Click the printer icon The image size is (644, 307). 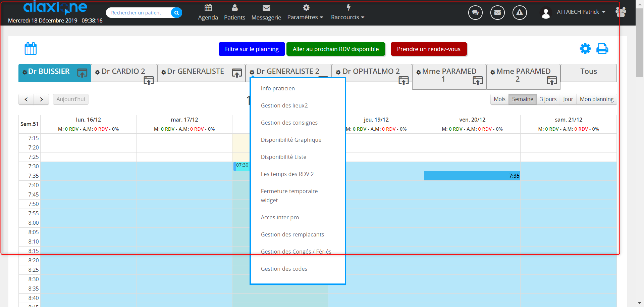(602, 49)
